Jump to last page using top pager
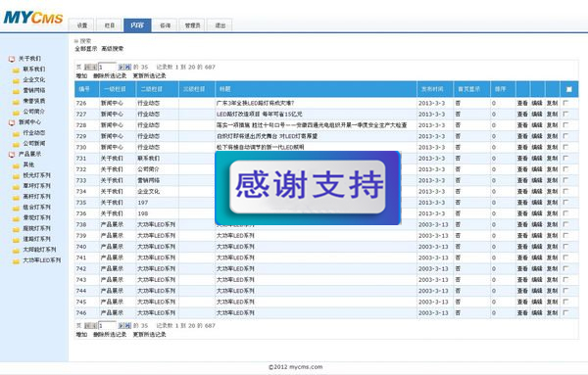 click(x=127, y=67)
